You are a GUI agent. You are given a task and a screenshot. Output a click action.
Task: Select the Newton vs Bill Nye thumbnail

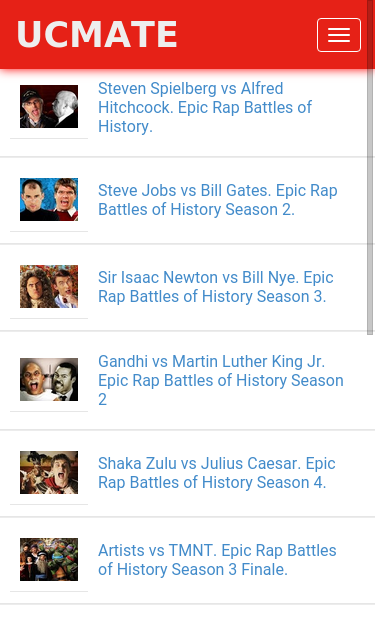[49, 287]
